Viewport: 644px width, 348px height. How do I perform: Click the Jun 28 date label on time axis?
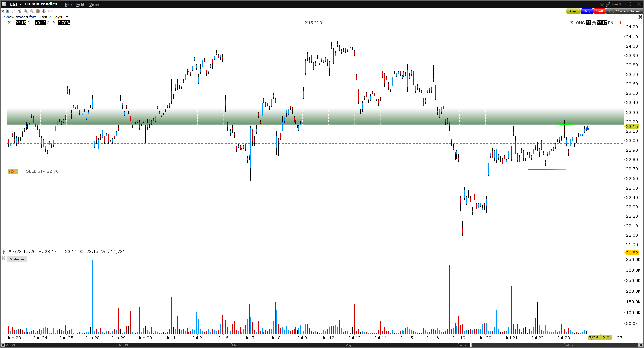(x=93, y=338)
